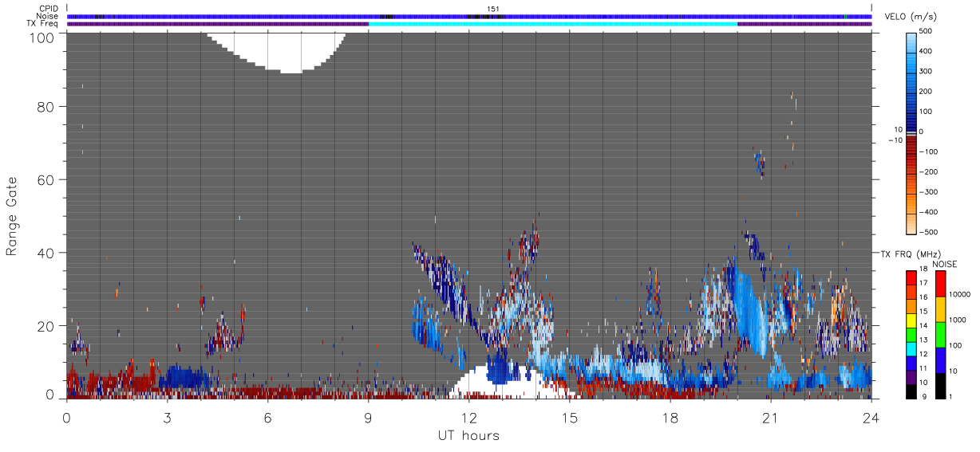Select the 'CPID' label at top left
Screen dimensions: 980x452
[x=48, y=9]
